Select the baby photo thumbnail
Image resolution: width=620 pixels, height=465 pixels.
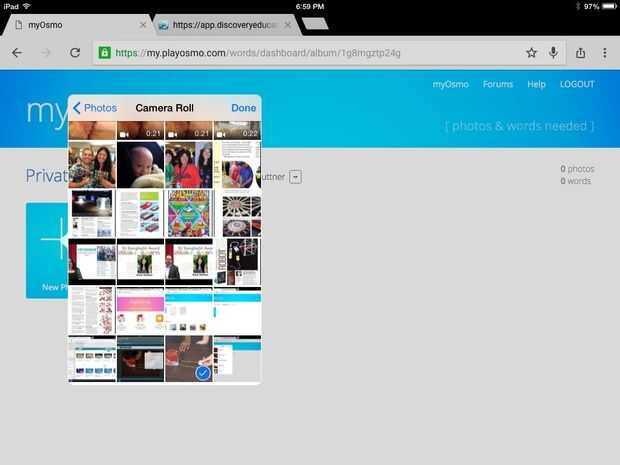point(140,165)
